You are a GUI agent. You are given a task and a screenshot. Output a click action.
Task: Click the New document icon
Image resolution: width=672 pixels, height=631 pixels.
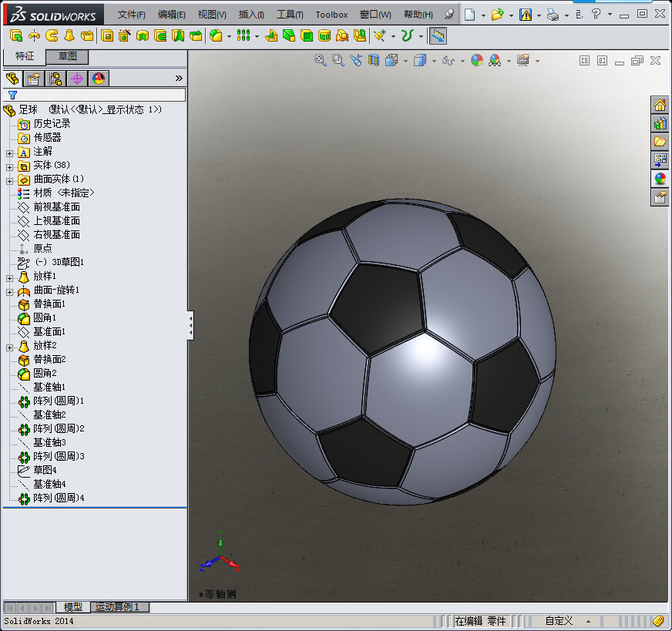[470, 15]
